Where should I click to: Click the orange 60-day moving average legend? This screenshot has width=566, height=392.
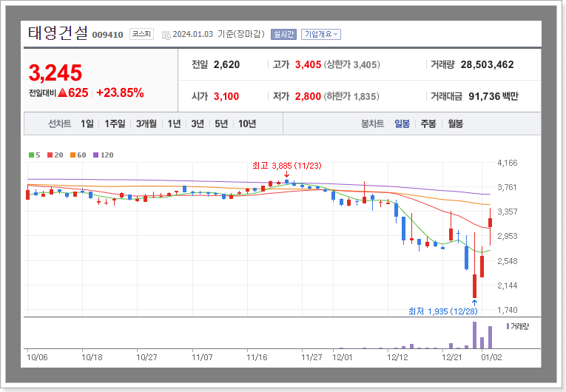(78, 155)
